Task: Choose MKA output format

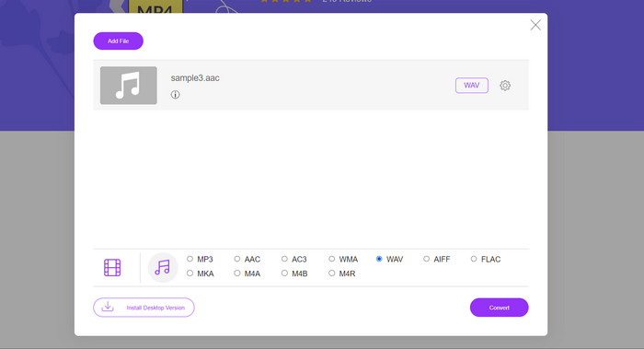Action: click(x=190, y=273)
